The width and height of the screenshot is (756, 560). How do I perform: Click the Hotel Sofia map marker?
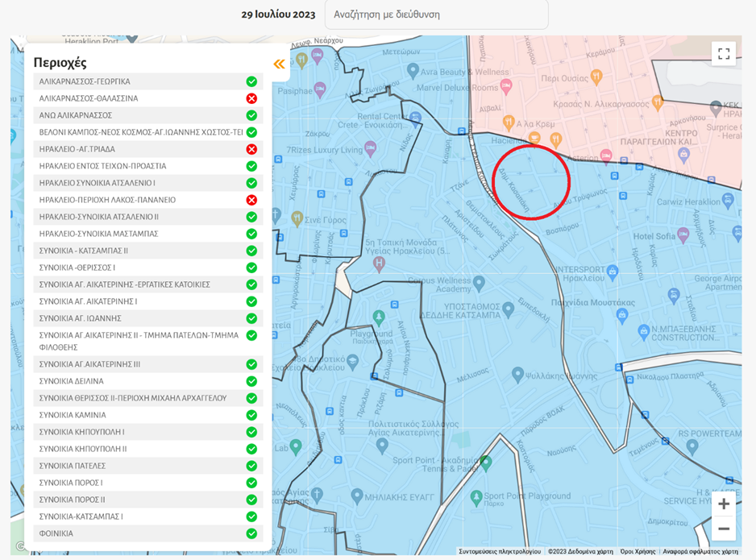click(x=683, y=234)
